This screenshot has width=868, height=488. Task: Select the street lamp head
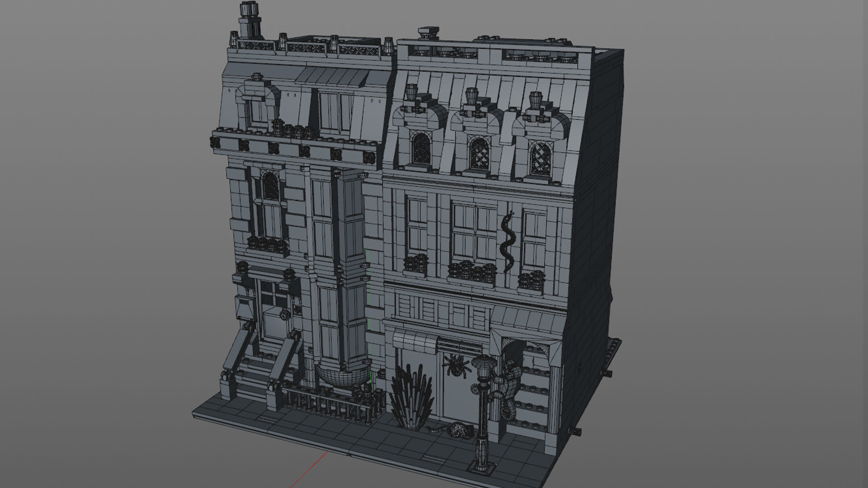pos(483,363)
